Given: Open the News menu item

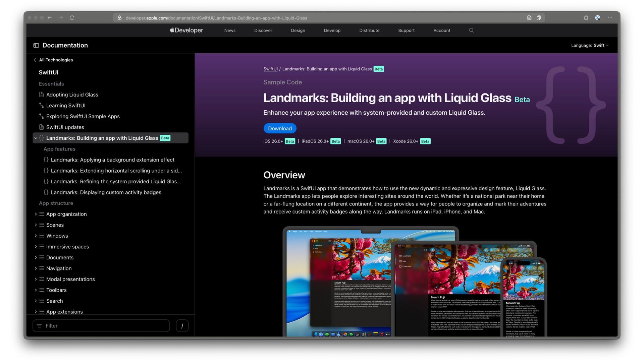Looking at the screenshot, I should click(230, 31).
